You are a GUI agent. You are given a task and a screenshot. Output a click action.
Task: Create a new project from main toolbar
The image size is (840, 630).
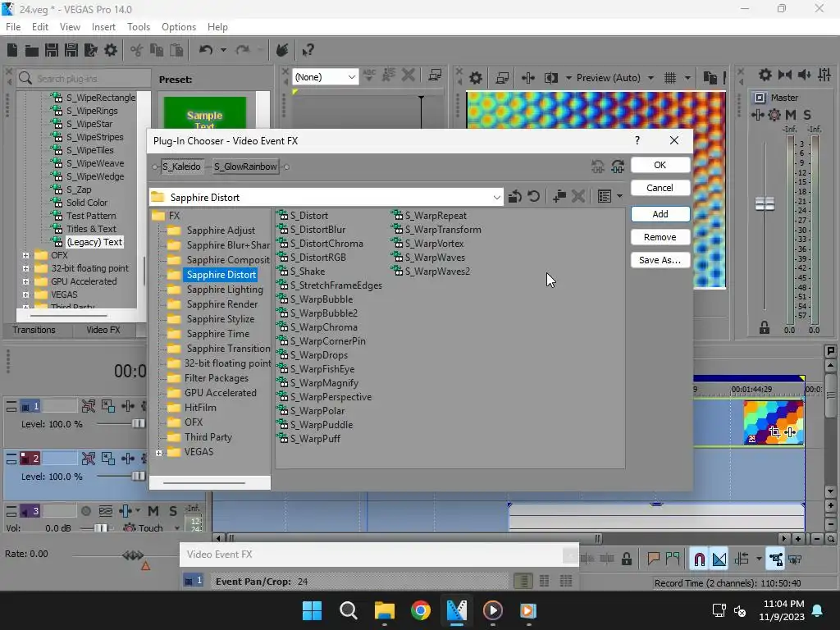(x=12, y=50)
